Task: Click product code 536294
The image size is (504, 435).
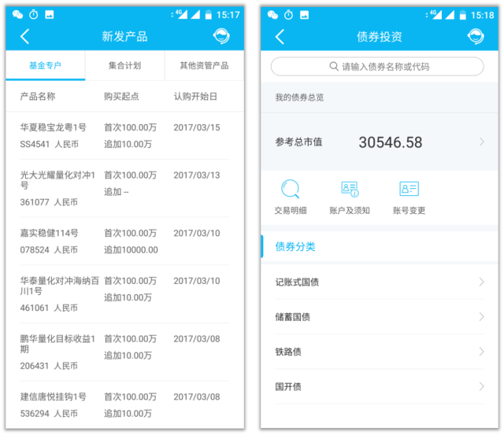Action: [35, 414]
